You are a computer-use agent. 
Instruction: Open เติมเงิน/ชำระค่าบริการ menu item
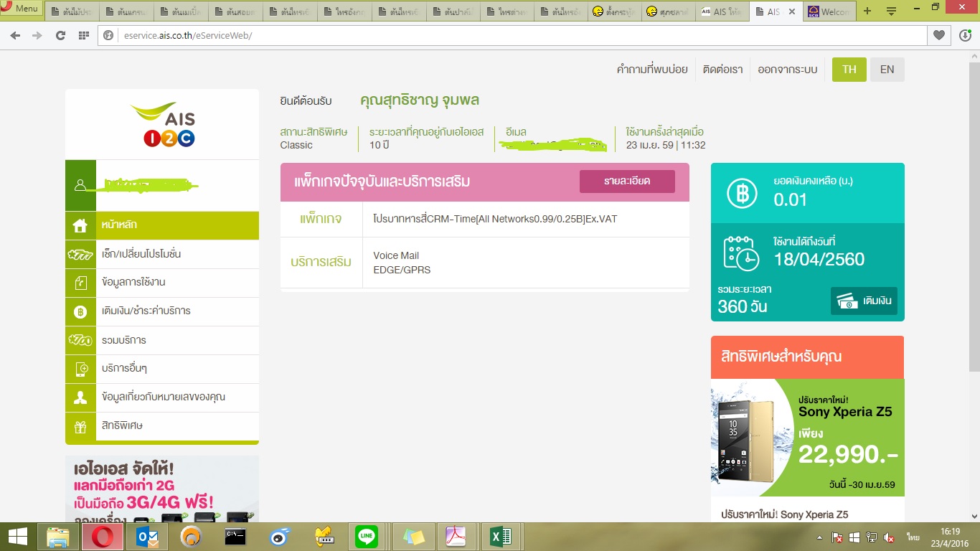(162, 311)
